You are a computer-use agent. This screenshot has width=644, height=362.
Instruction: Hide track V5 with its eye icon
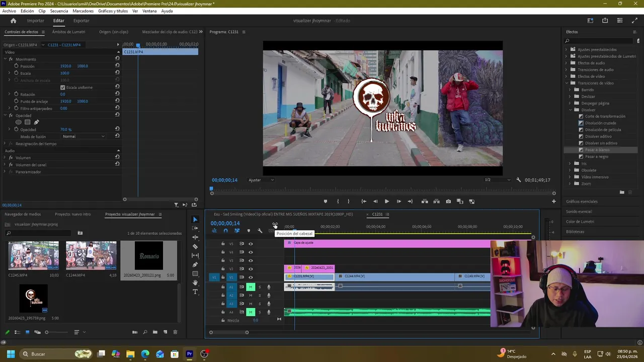pyautogui.click(x=251, y=244)
